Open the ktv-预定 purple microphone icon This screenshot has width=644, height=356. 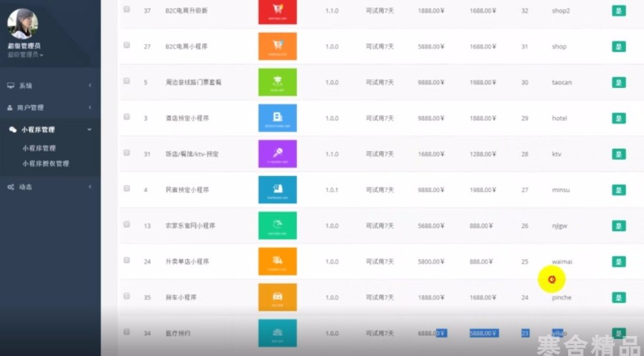click(277, 154)
